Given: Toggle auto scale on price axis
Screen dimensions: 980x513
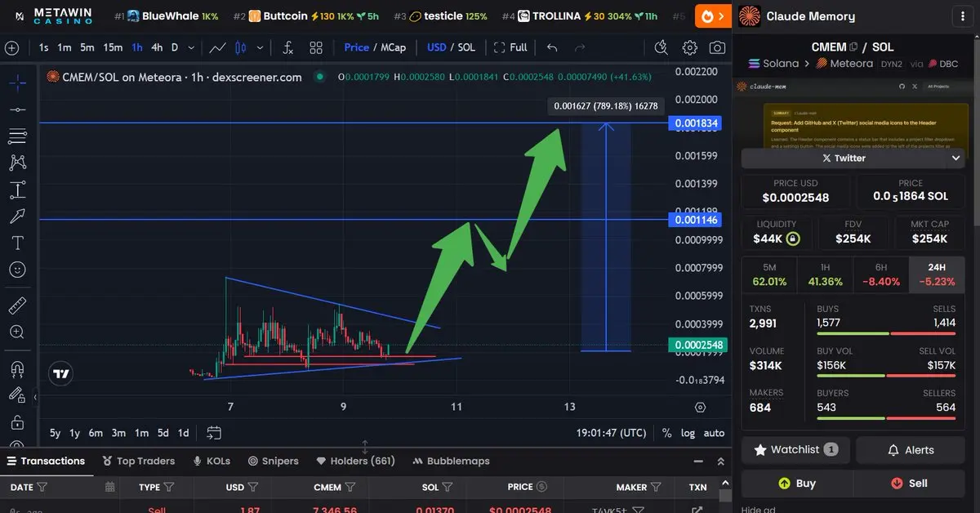Looking at the screenshot, I should click(714, 433).
